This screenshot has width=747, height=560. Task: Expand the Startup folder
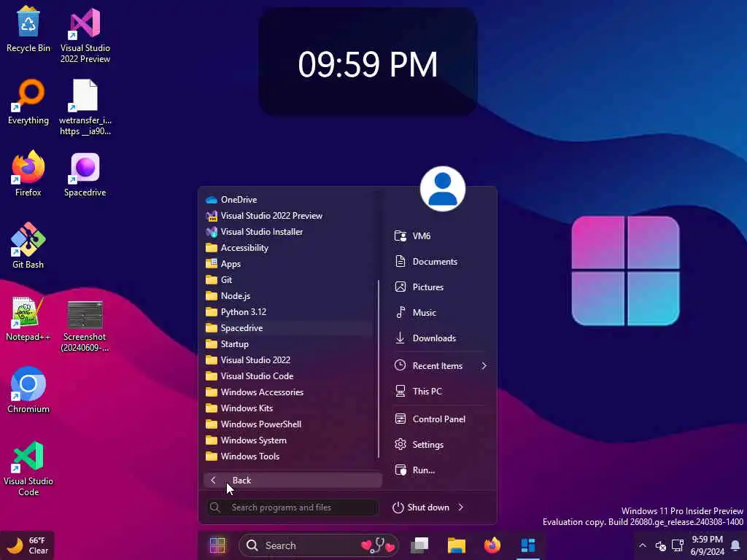click(289, 344)
